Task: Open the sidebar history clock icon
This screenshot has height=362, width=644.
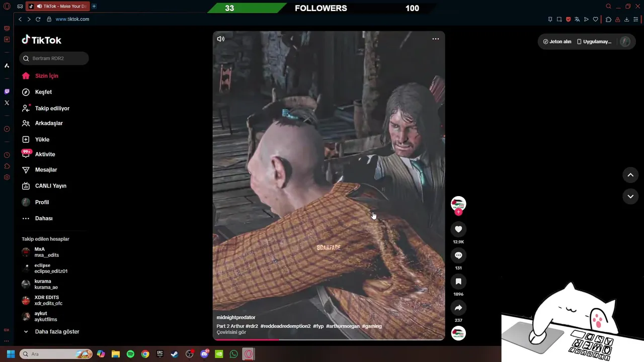Action: coord(7,155)
